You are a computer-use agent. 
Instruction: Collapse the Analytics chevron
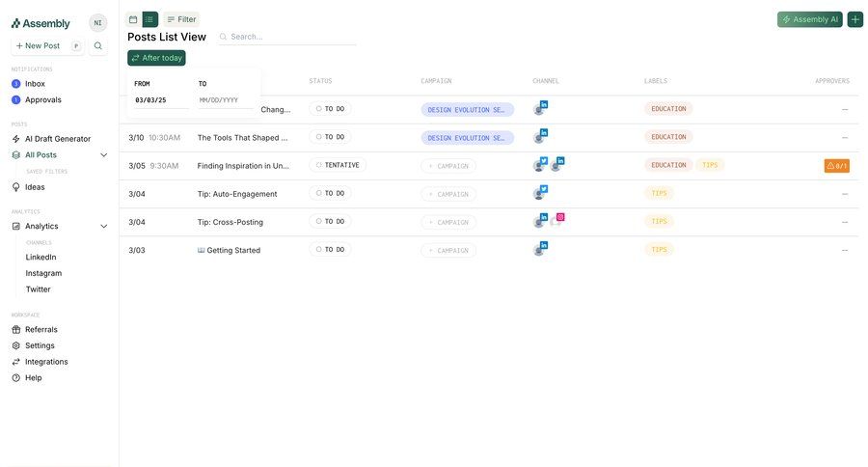103,226
